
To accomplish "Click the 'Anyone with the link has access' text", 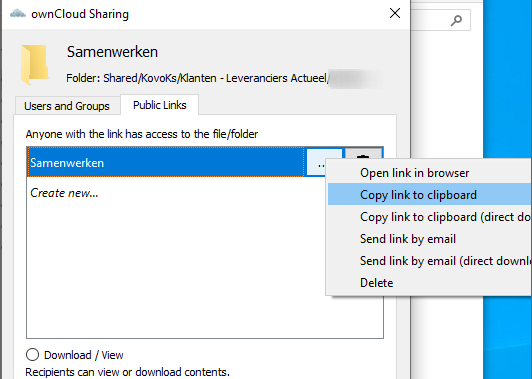I will (x=142, y=134).
